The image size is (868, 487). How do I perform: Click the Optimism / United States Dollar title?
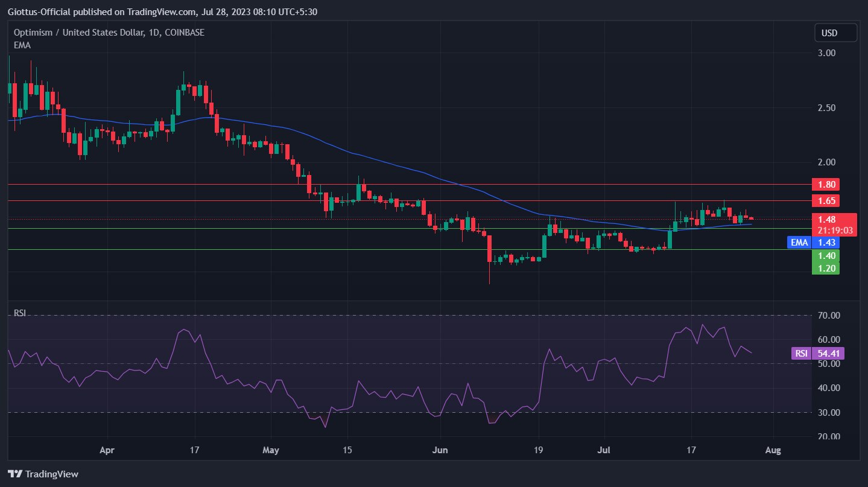coord(78,33)
